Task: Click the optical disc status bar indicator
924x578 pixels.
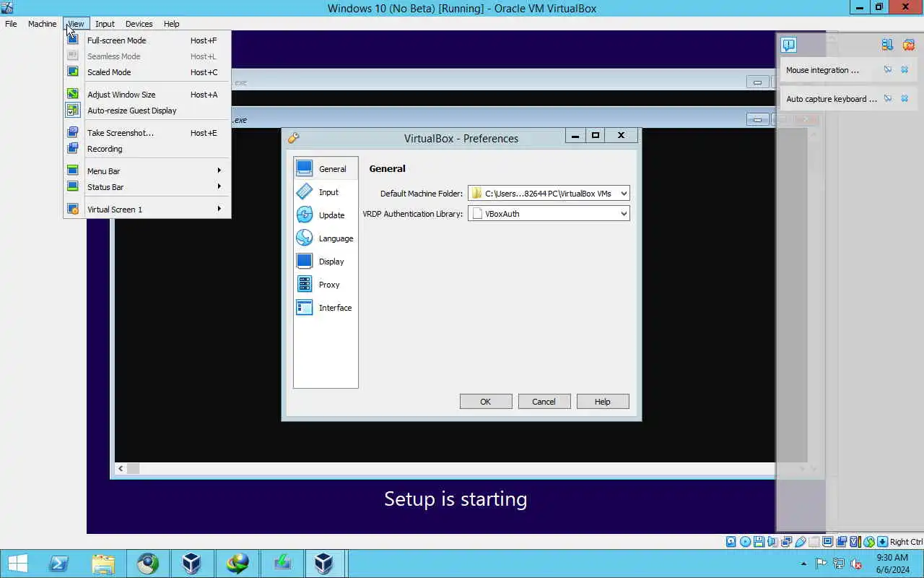Action: click(745, 542)
